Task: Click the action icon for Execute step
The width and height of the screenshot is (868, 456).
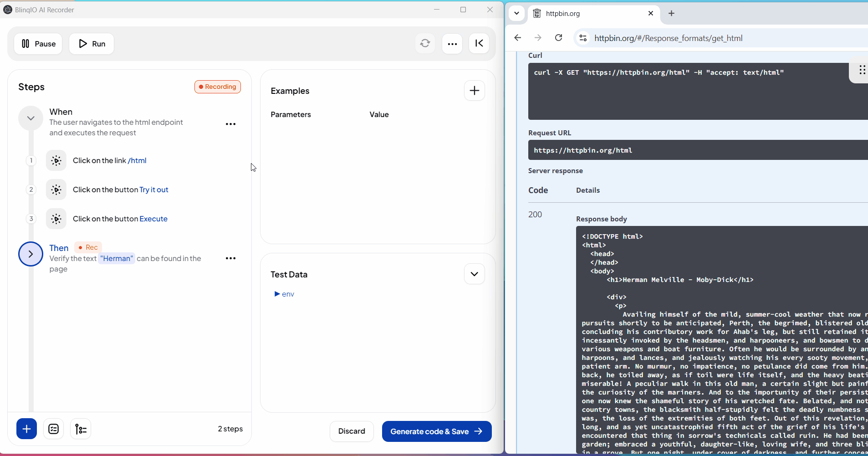Action: click(x=56, y=219)
